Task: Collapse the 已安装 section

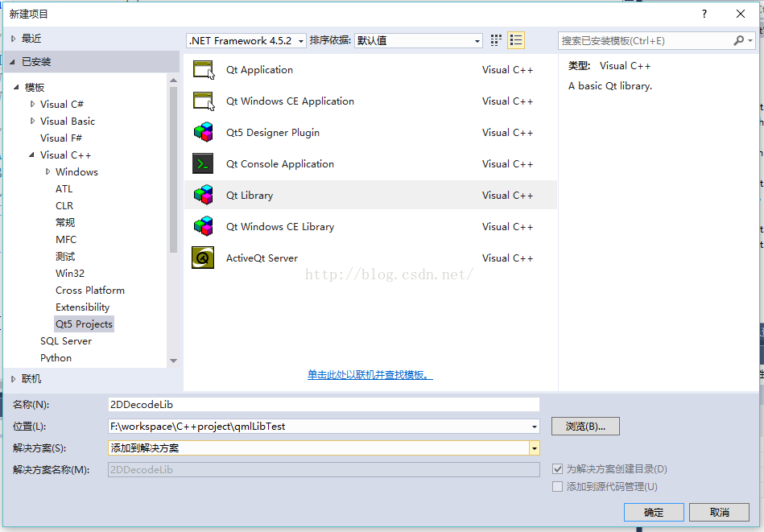Action: click(13, 62)
